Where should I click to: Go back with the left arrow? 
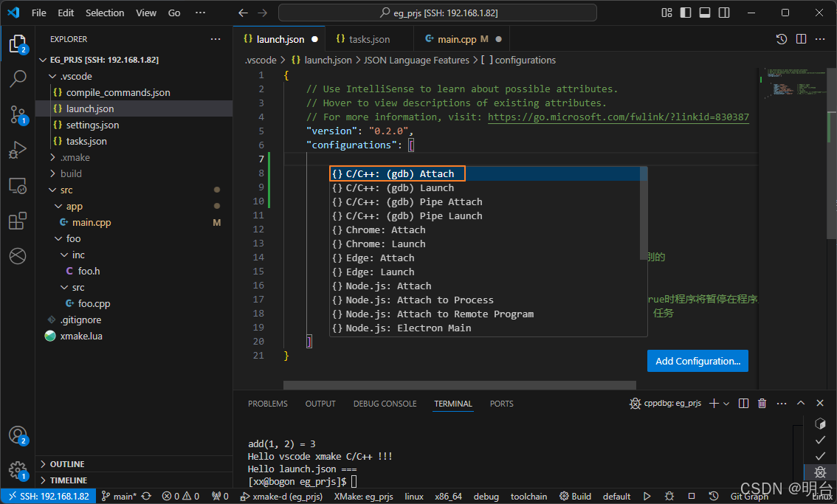[243, 13]
